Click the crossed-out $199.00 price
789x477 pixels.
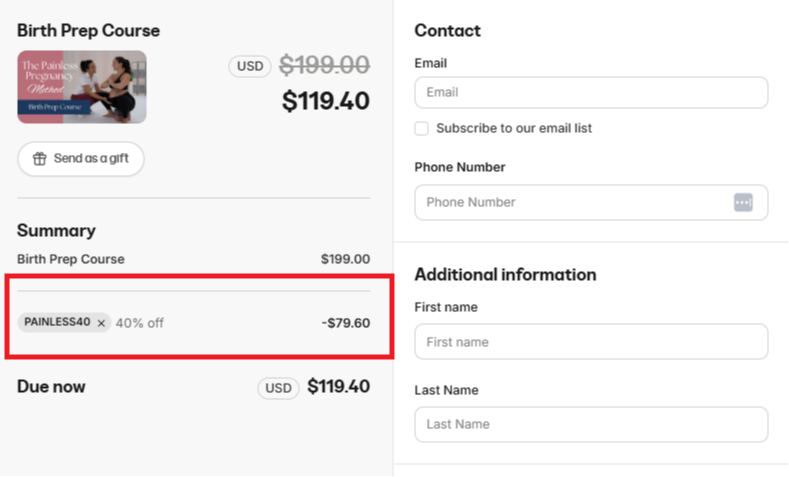(x=324, y=66)
